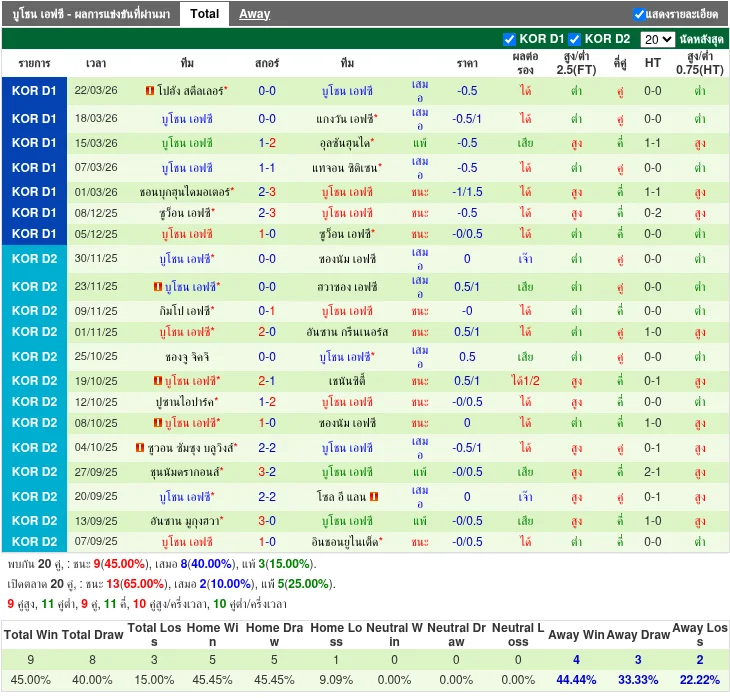Open the 3-2 score of 27/09/25 match
Screen dimensions: 730x698
tap(267, 472)
